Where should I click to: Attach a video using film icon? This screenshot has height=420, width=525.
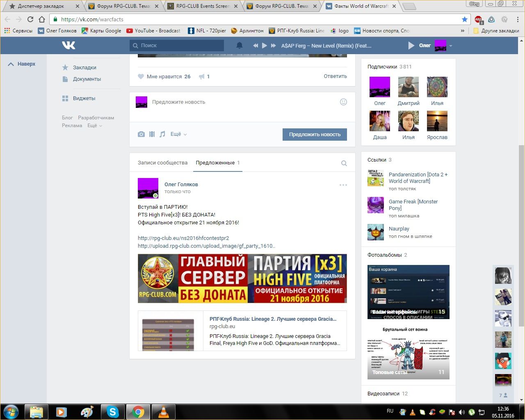pyautogui.click(x=152, y=134)
